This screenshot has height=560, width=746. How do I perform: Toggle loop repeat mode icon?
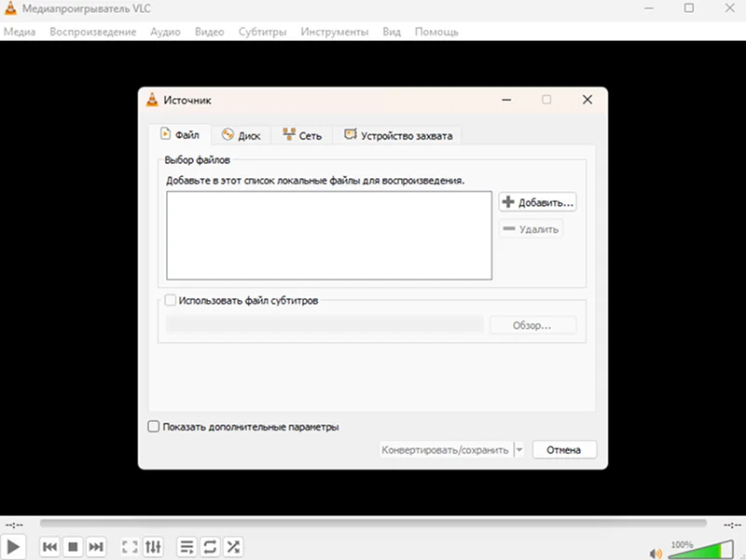click(x=210, y=547)
